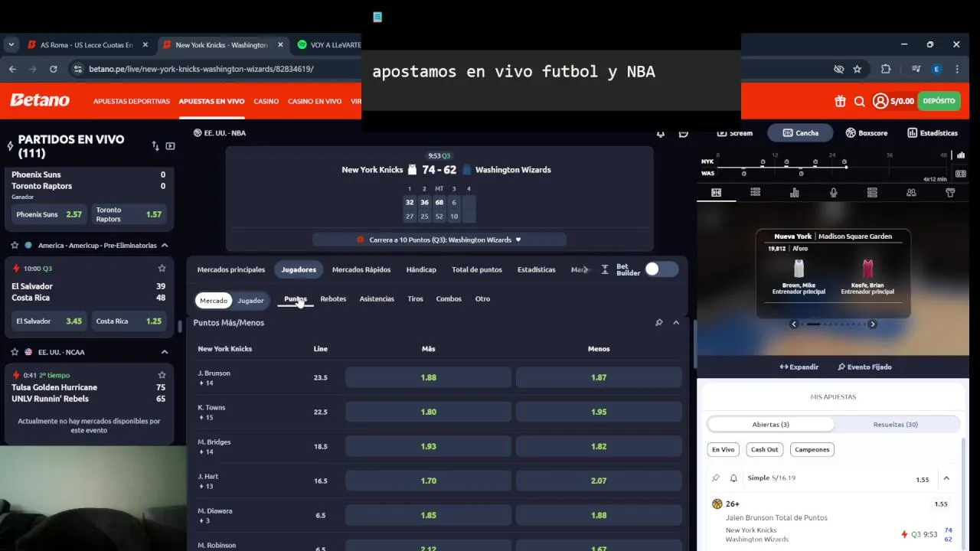980x551 pixels.
Task: Click next arrow in venue info carousel
Action: [872, 324]
